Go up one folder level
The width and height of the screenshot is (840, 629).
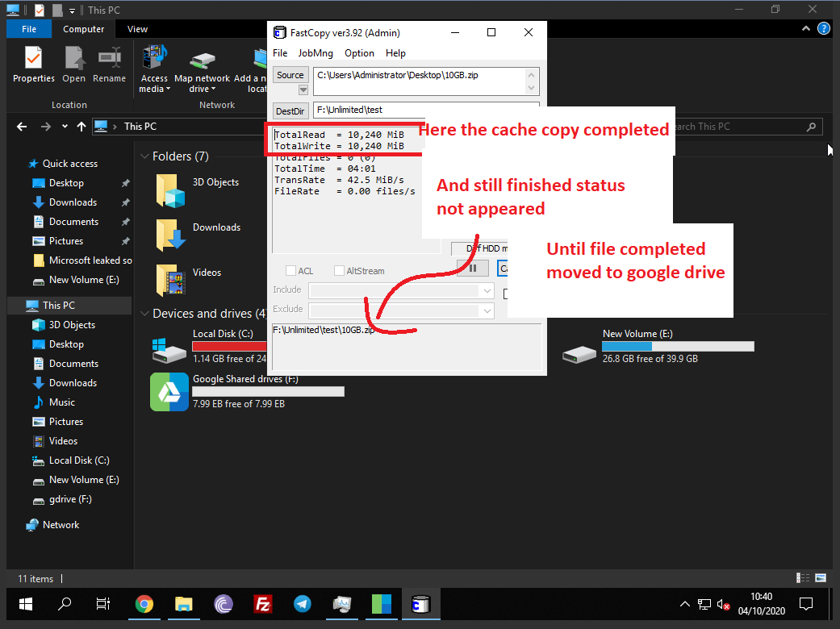[x=81, y=127]
